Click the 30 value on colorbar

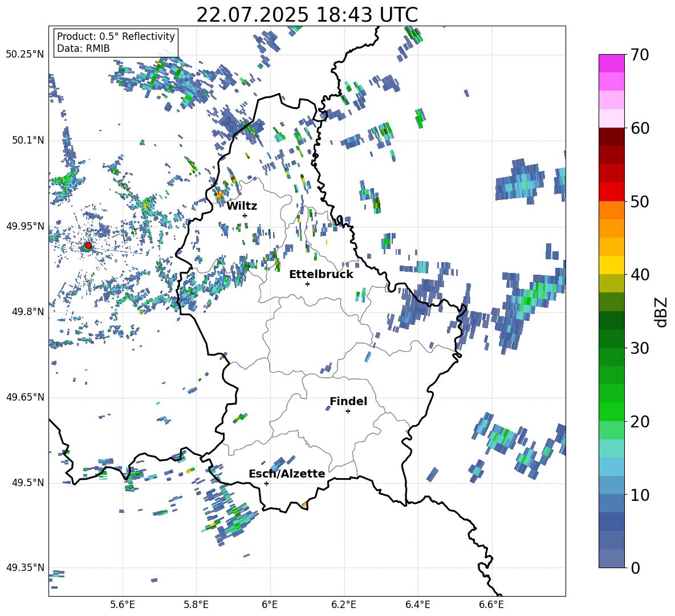[640, 348]
